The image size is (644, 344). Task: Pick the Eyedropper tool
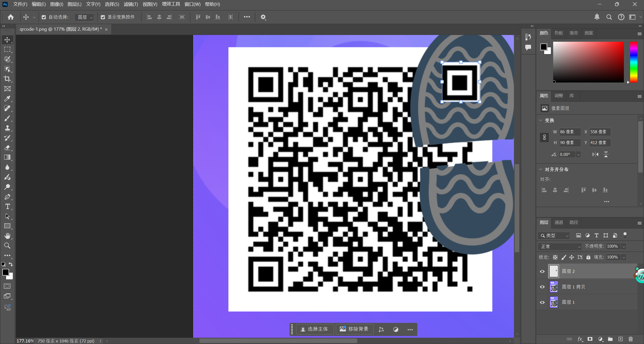[x=7, y=98]
